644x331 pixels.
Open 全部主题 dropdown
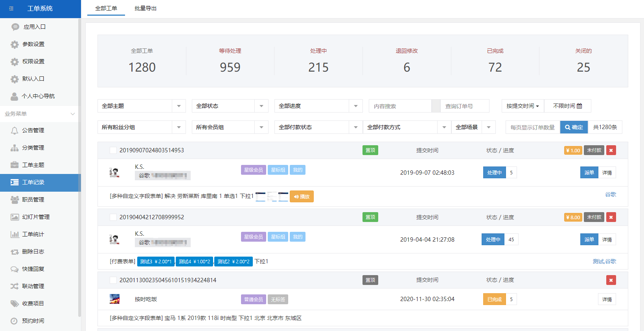coord(142,106)
